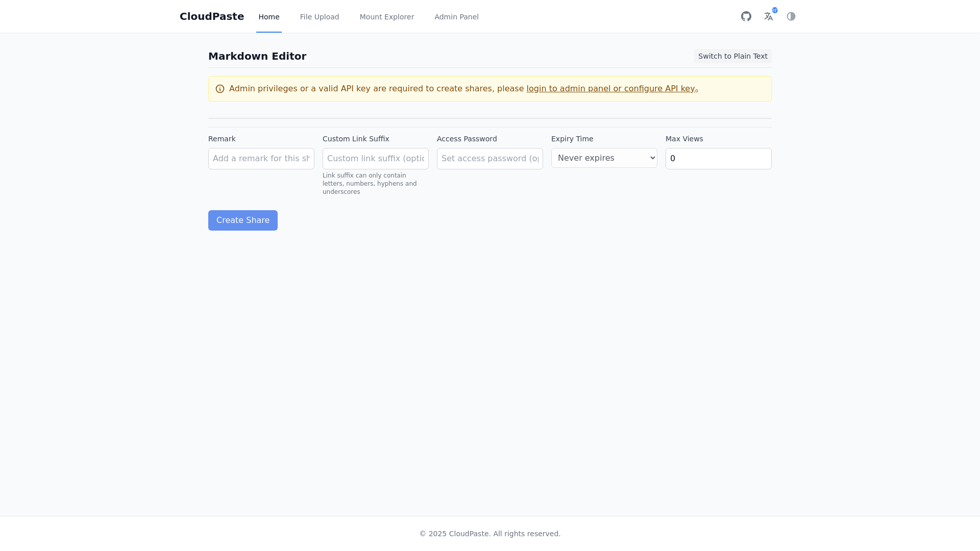Click the link suffix hint text
Viewport: 980px width, 551px height.
pos(370,184)
